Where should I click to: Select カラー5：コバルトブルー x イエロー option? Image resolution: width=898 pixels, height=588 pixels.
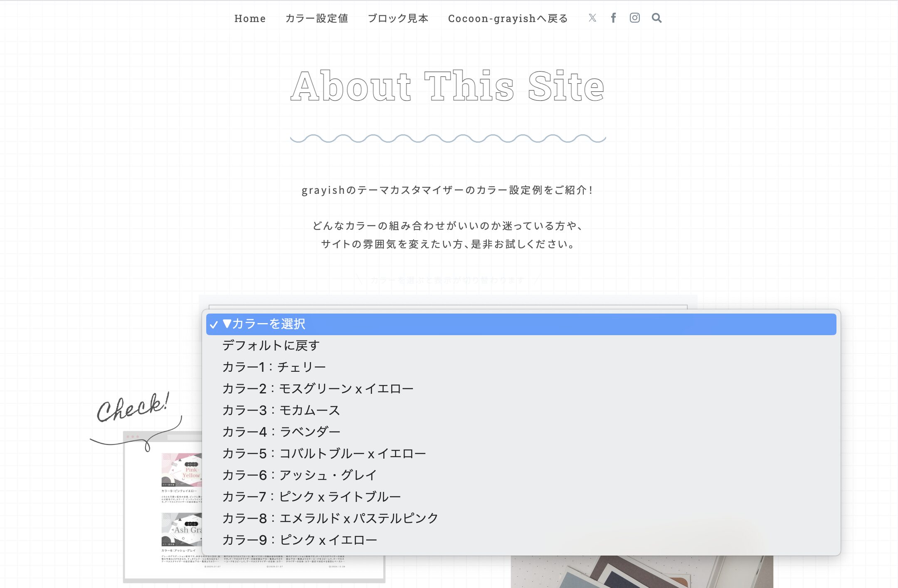coord(521,454)
